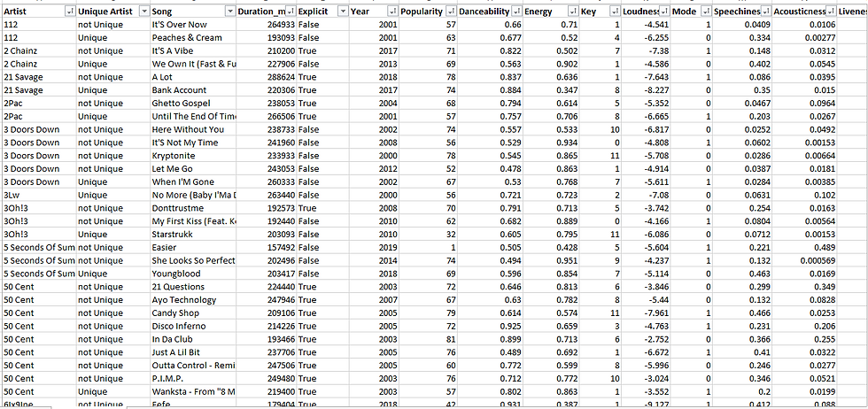Select the 'In Da Club' cell

[x=193, y=339]
